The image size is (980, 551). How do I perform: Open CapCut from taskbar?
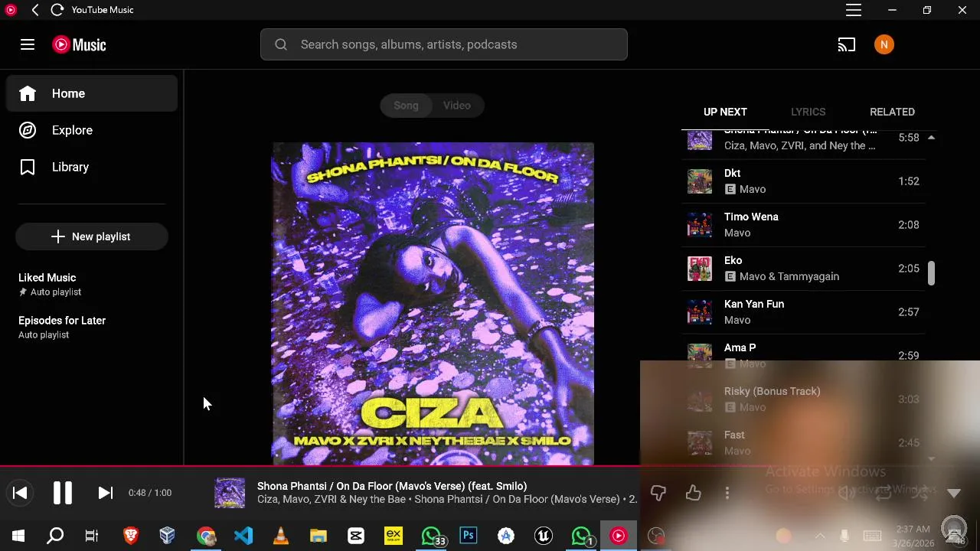click(x=356, y=536)
